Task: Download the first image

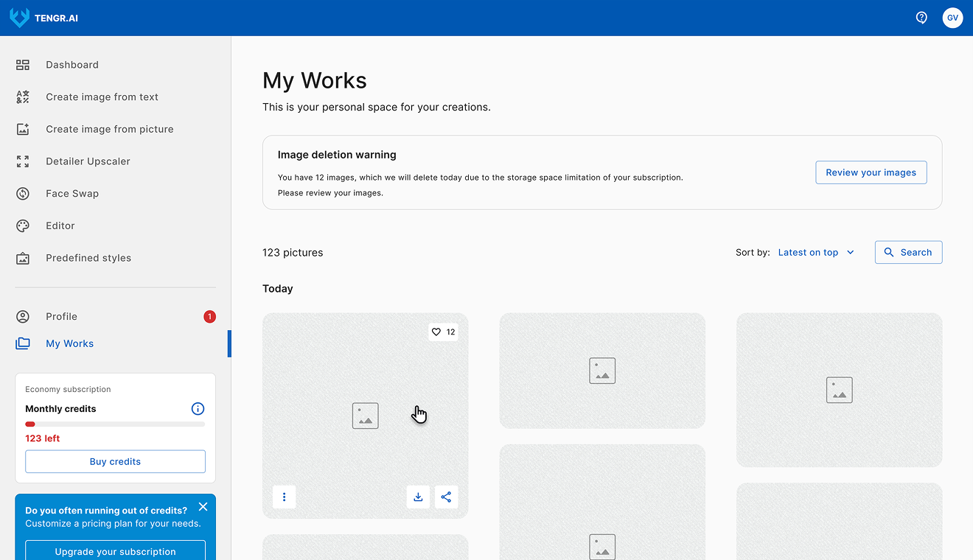Action: click(x=418, y=497)
